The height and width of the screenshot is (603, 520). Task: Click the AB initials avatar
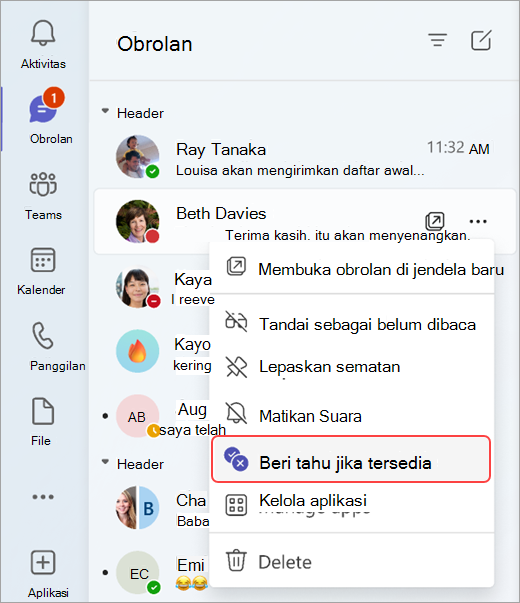coord(138,416)
